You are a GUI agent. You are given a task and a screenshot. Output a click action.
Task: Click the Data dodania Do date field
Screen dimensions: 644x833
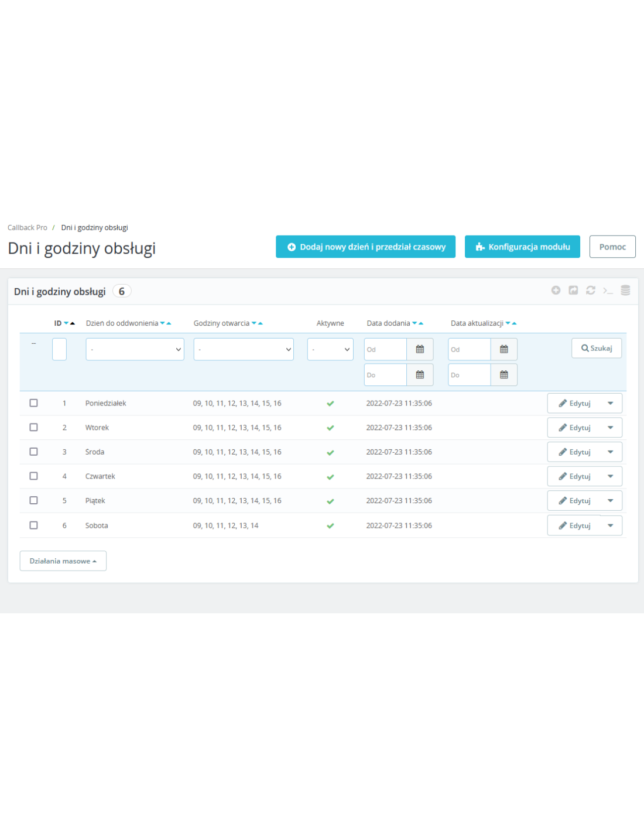point(385,375)
